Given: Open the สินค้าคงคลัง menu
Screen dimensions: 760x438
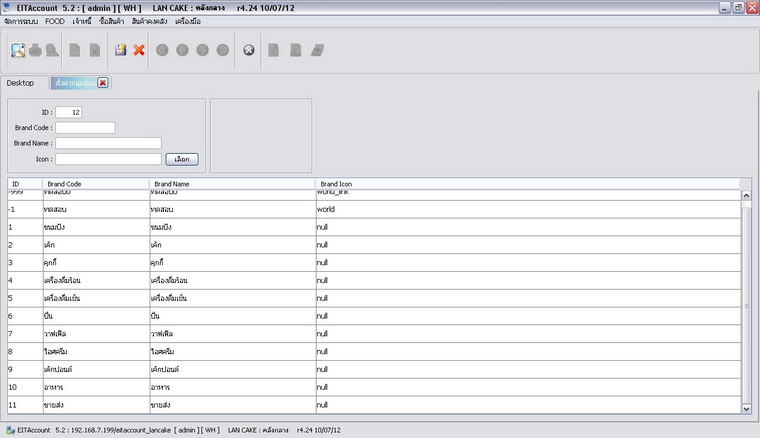Looking at the screenshot, I should (x=149, y=21).
